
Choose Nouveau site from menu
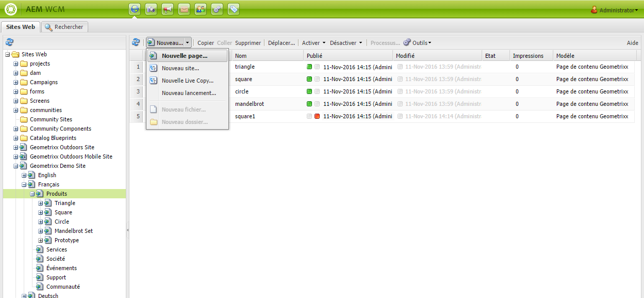pyautogui.click(x=188, y=68)
